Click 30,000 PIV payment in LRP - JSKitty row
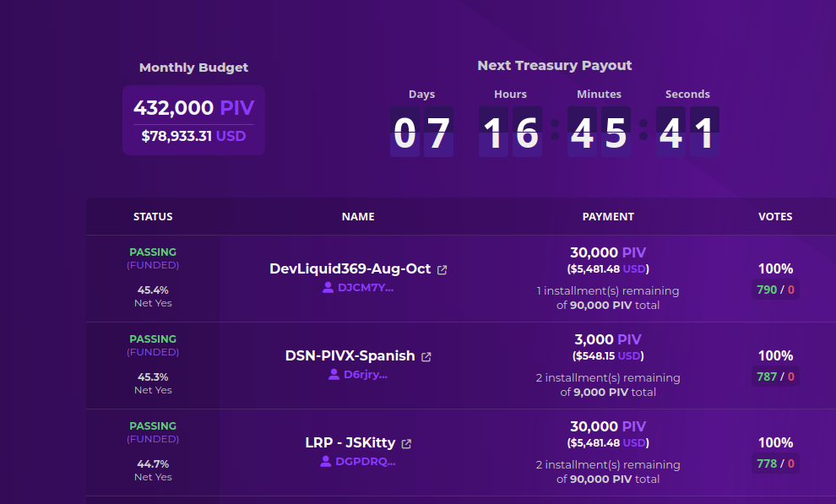The image size is (836, 504). pyautogui.click(x=608, y=426)
